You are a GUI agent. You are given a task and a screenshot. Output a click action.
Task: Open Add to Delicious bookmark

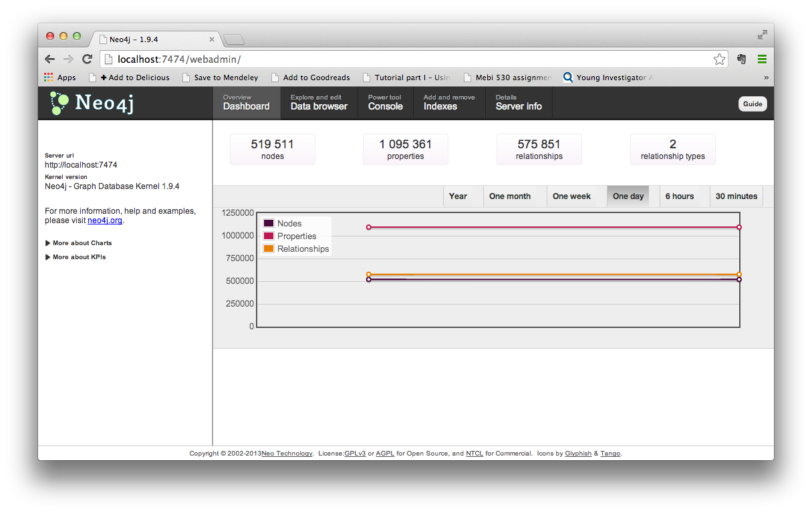click(x=129, y=77)
